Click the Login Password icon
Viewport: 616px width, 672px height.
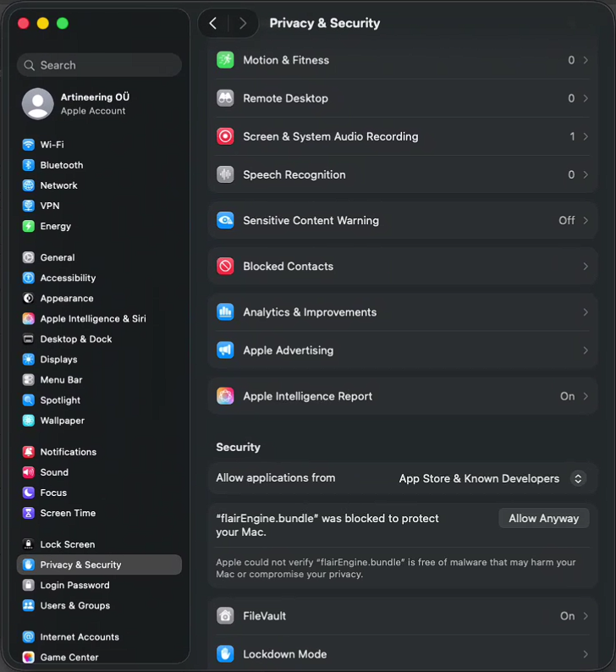(x=28, y=586)
